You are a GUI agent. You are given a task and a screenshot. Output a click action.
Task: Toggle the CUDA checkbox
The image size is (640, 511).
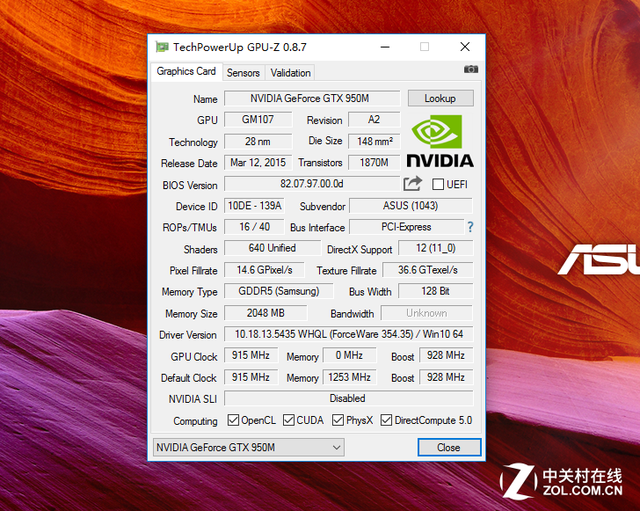click(289, 420)
